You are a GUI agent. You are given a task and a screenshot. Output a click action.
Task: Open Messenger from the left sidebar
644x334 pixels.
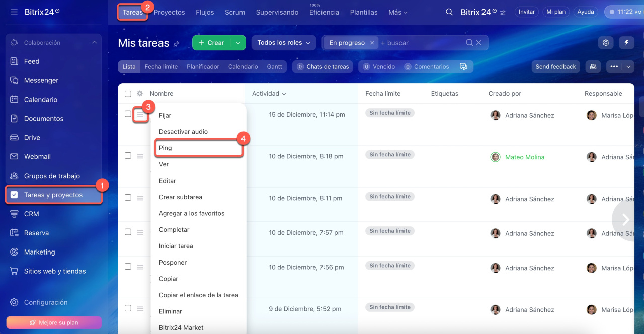pyautogui.click(x=41, y=80)
